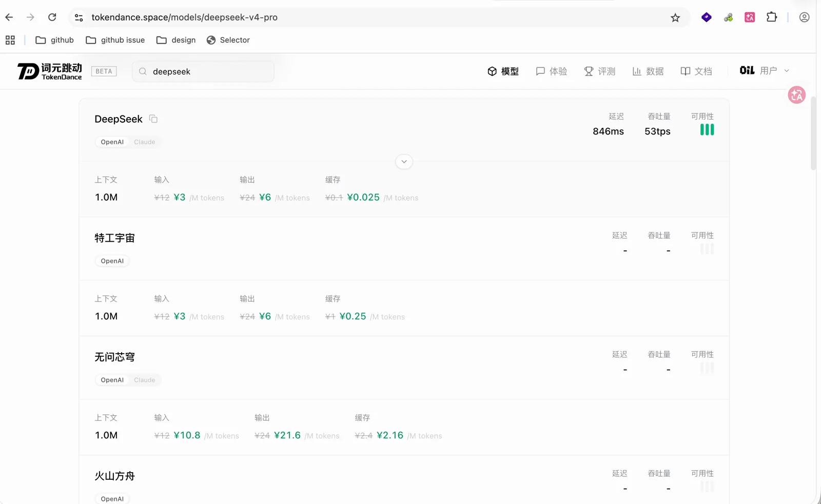821x504 pixels.
Task: Open the 体验 tab
Action: pyautogui.click(x=551, y=71)
